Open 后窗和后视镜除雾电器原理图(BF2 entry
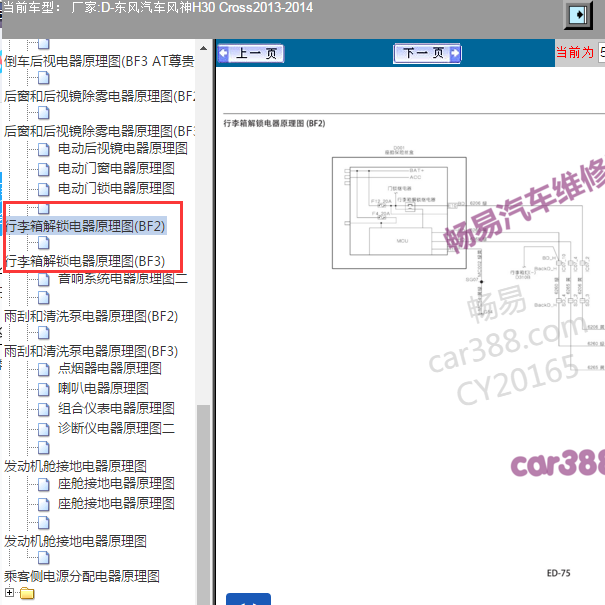The image size is (605, 605). click(100, 96)
